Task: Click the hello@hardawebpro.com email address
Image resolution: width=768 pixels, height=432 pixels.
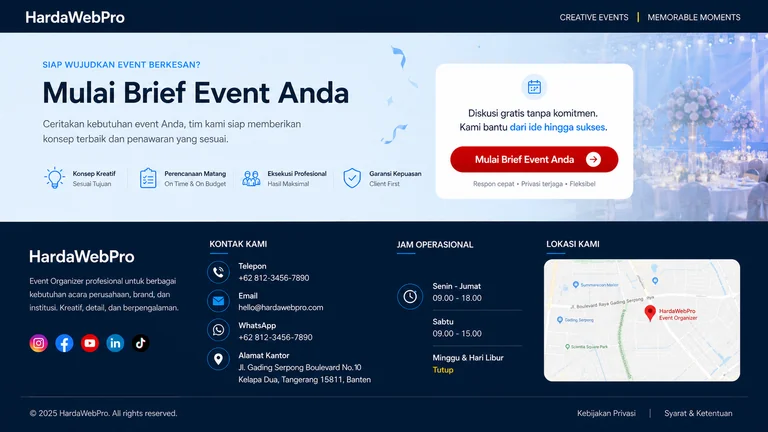Action: (281, 308)
